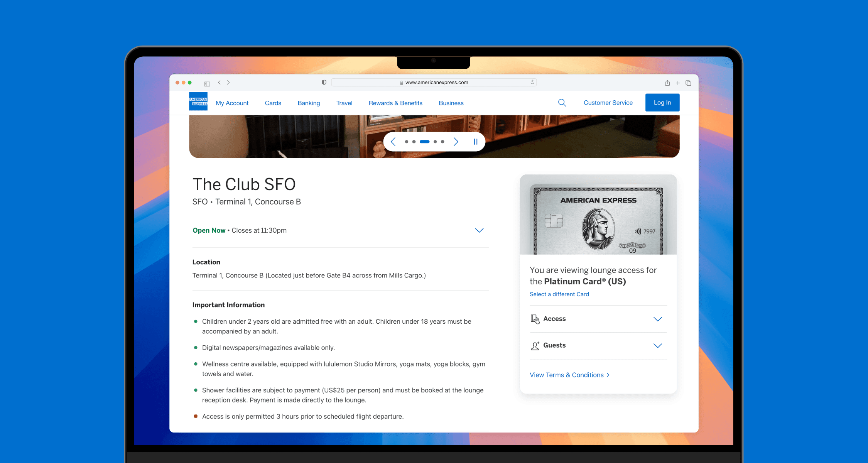This screenshot has height=463, width=868.
Task: Click the privacy shield icon
Action: [324, 83]
